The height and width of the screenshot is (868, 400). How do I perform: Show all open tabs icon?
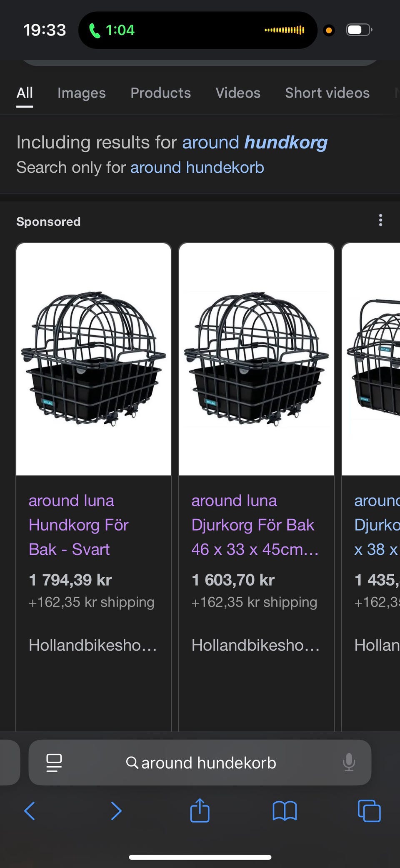369,811
